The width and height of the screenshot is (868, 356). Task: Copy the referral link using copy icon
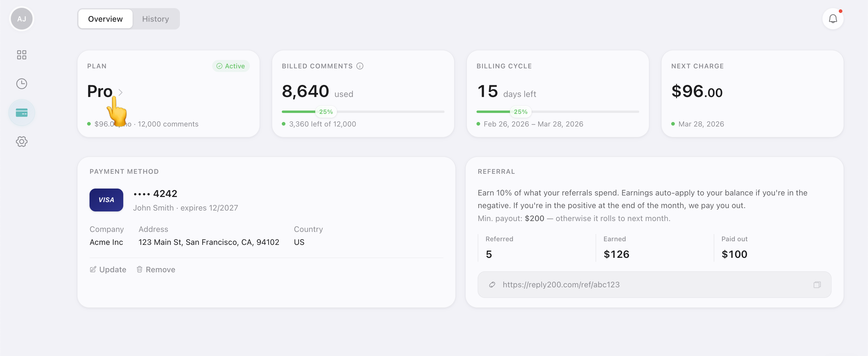click(x=817, y=285)
